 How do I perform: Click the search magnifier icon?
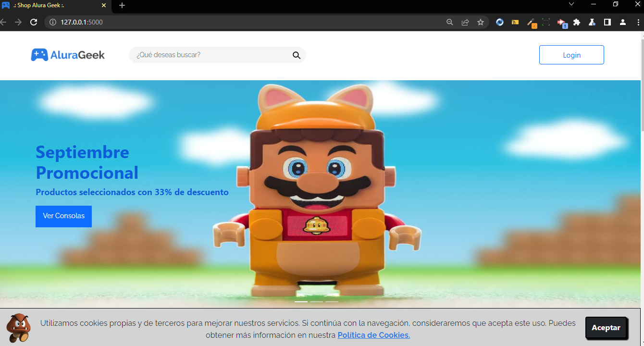[297, 55]
